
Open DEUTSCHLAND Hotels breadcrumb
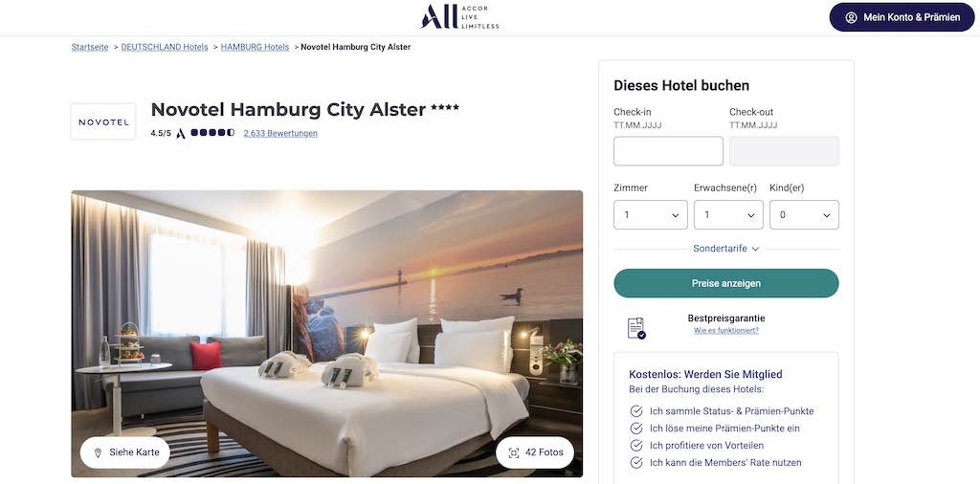[x=165, y=47]
